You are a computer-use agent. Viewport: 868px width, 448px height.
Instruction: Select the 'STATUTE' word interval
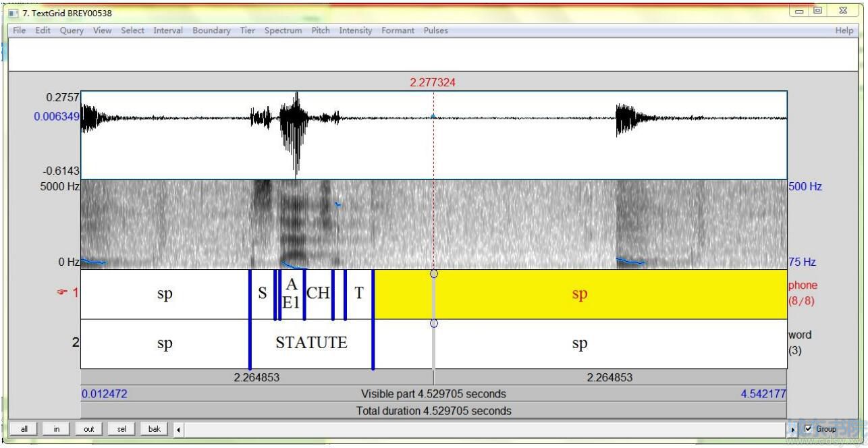[311, 343]
